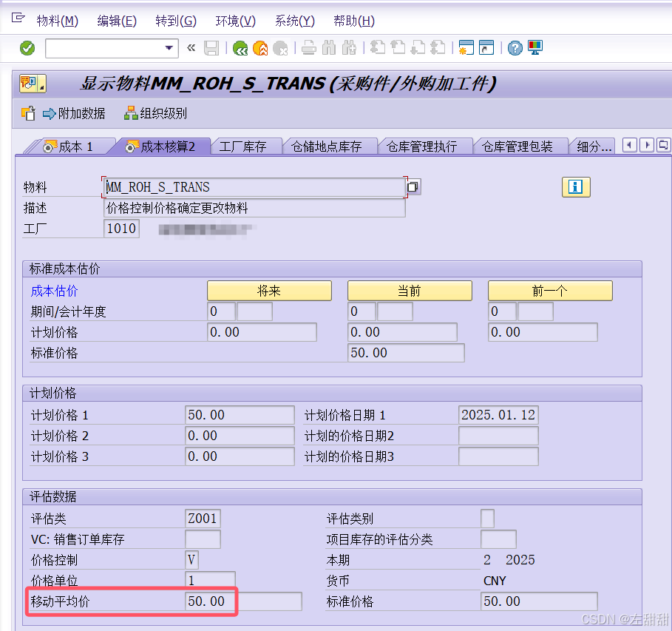Click the 移动平均价 field 50.00
The width and height of the screenshot is (672, 631).
point(243,601)
